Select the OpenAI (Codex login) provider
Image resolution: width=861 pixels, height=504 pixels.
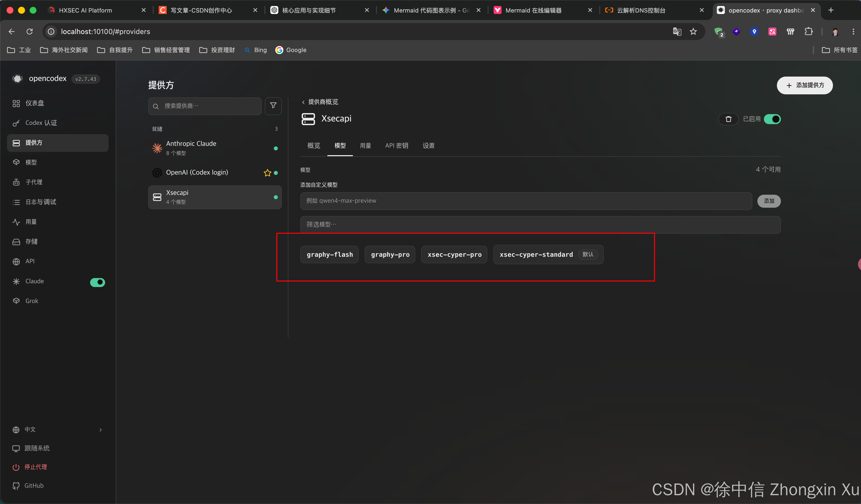tap(215, 173)
